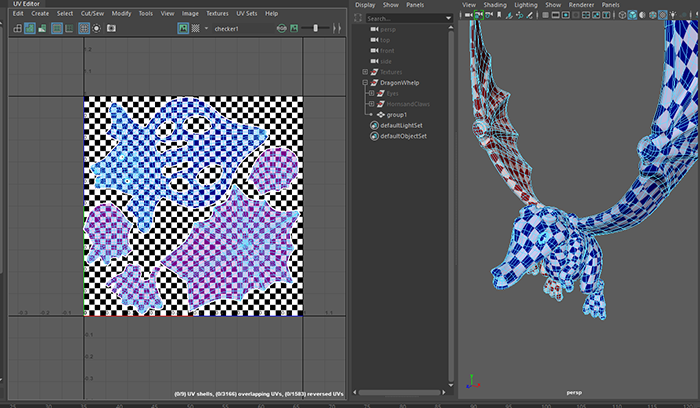Open the Cut/Sew menu
This screenshot has height=408, width=700.
(91, 13)
